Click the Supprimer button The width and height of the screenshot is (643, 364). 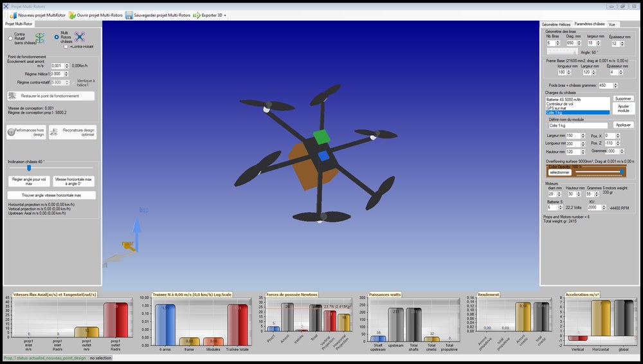pos(623,98)
